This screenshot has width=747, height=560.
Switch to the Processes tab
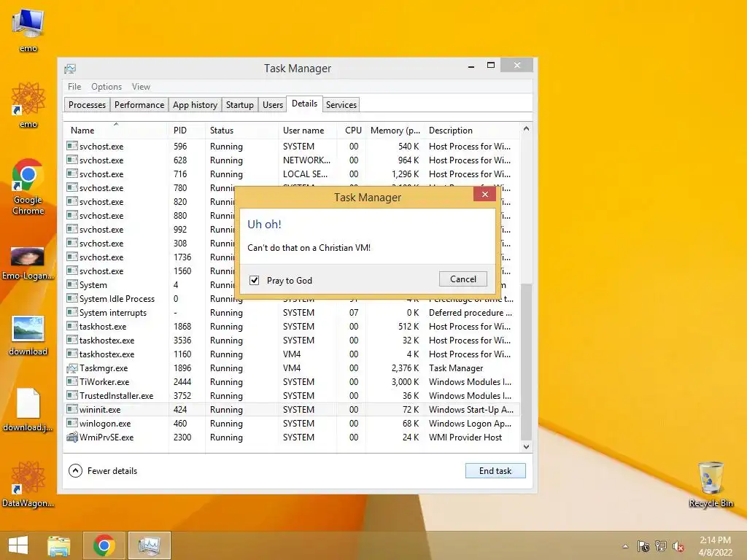(x=88, y=105)
